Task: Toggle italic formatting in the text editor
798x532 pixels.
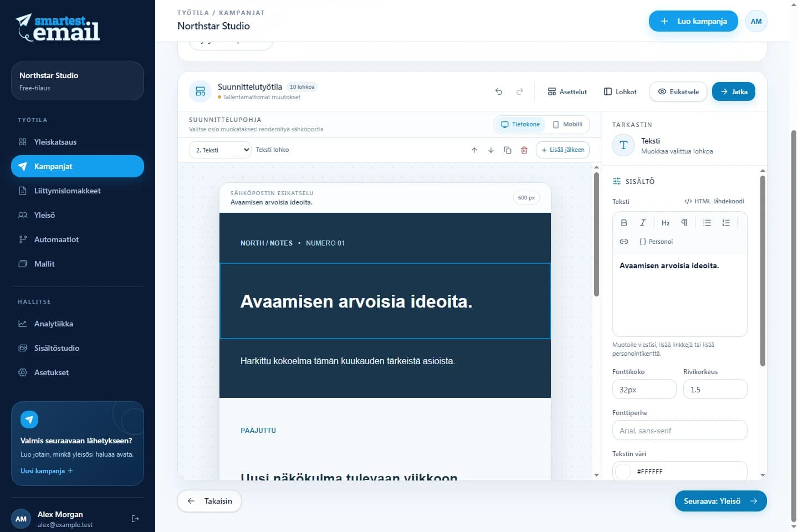Action: point(643,223)
